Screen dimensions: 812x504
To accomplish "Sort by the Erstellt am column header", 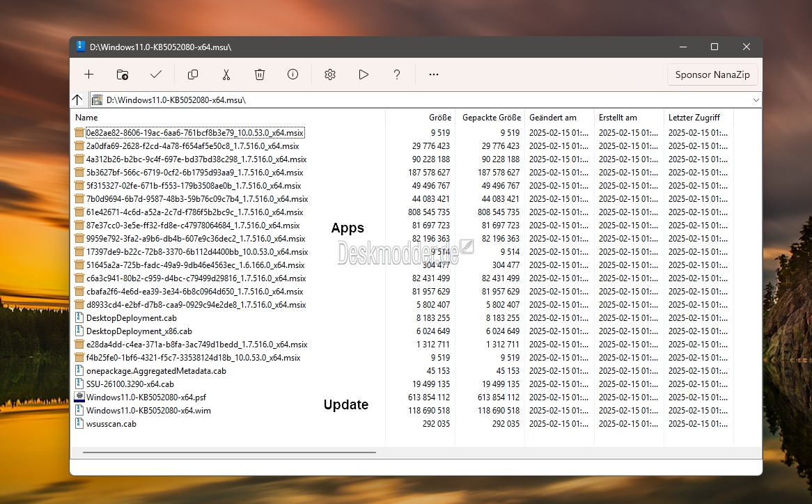I will pos(618,118).
